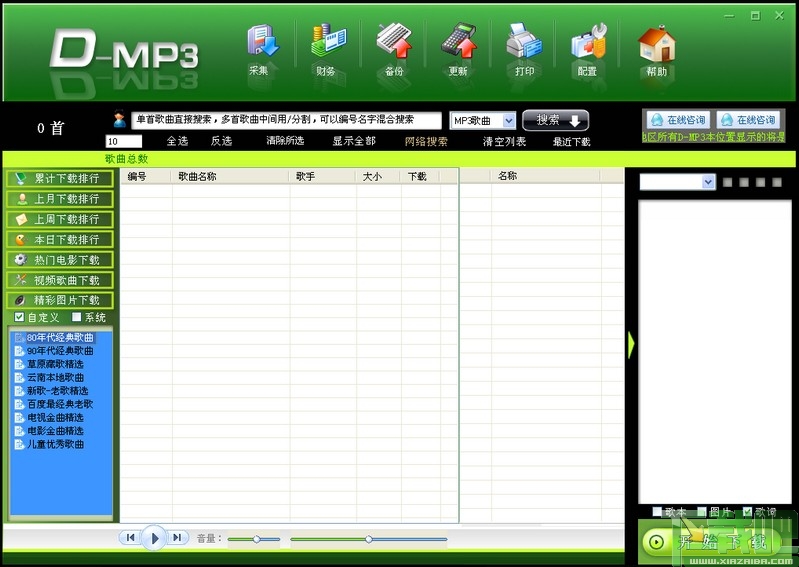This screenshot has width=799, height=567.
Task: Toggle the 自定义 custom checkbox
Action: 19,317
